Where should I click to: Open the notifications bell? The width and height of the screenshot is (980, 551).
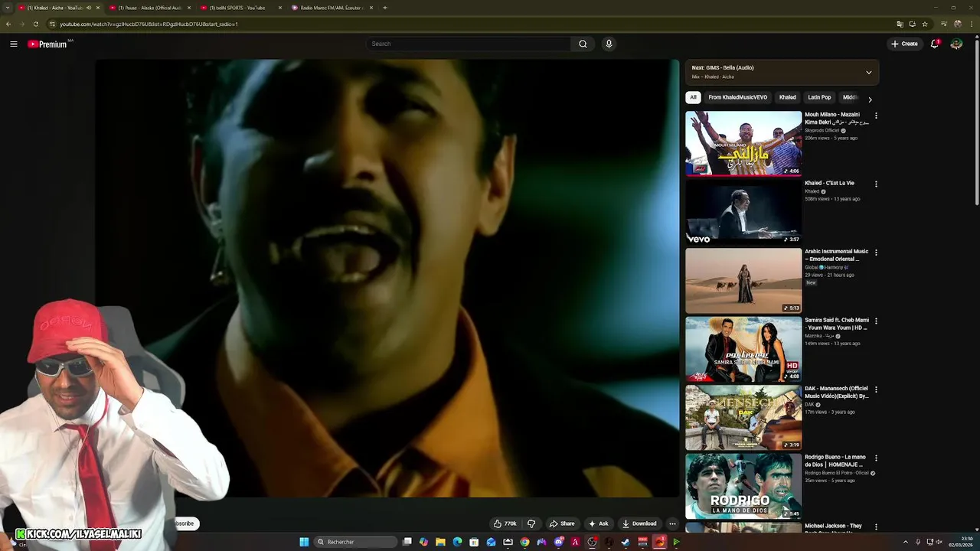tap(934, 44)
